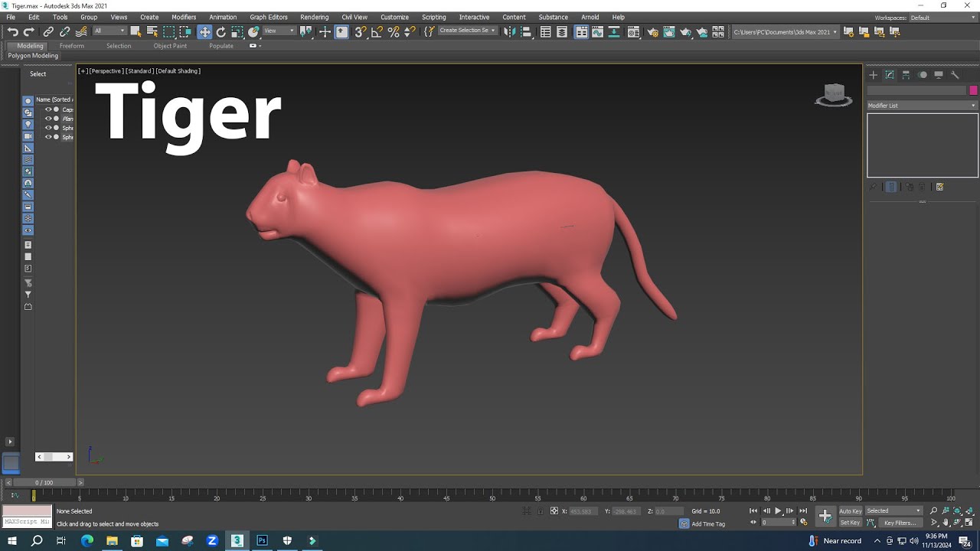Open Select by Name list icon
The height and width of the screenshot is (551, 980).
pos(152,31)
